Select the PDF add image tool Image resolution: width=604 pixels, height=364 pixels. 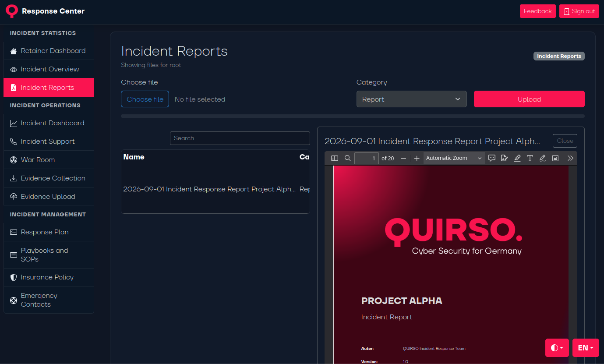click(555, 158)
